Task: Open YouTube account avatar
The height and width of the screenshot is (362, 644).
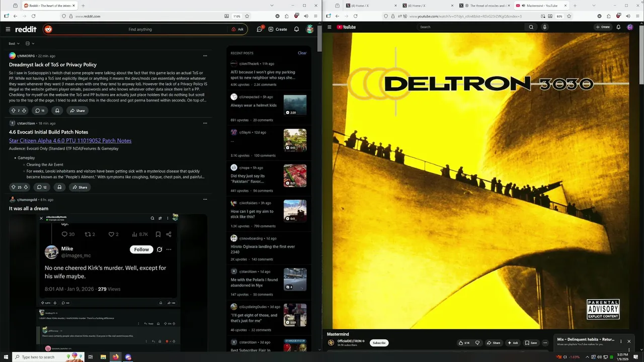Action: point(630,27)
